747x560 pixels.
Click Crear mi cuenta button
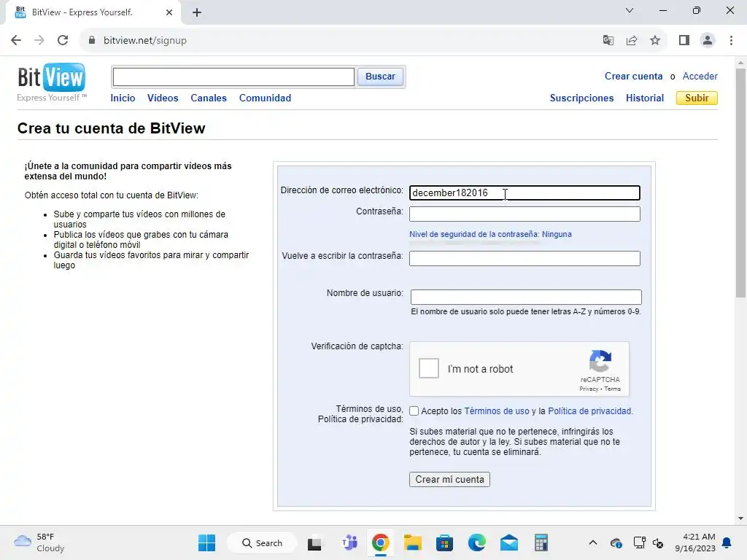[x=449, y=480]
